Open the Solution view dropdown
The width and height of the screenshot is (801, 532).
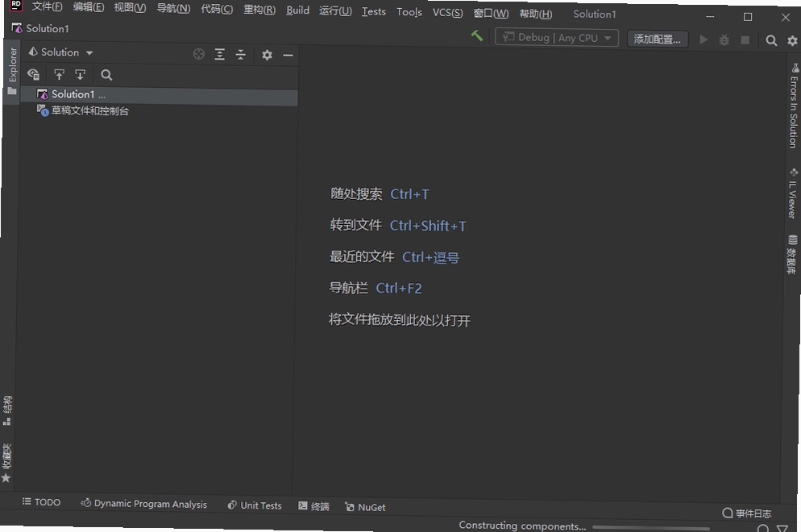click(60, 52)
